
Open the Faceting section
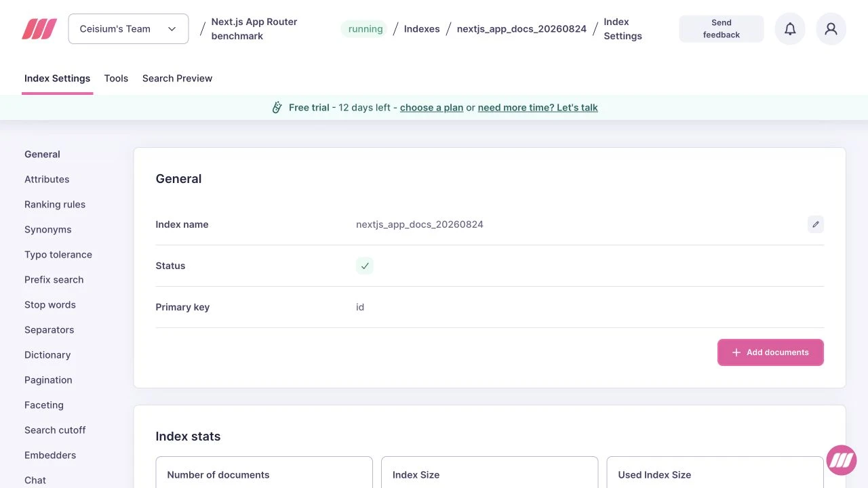point(44,405)
